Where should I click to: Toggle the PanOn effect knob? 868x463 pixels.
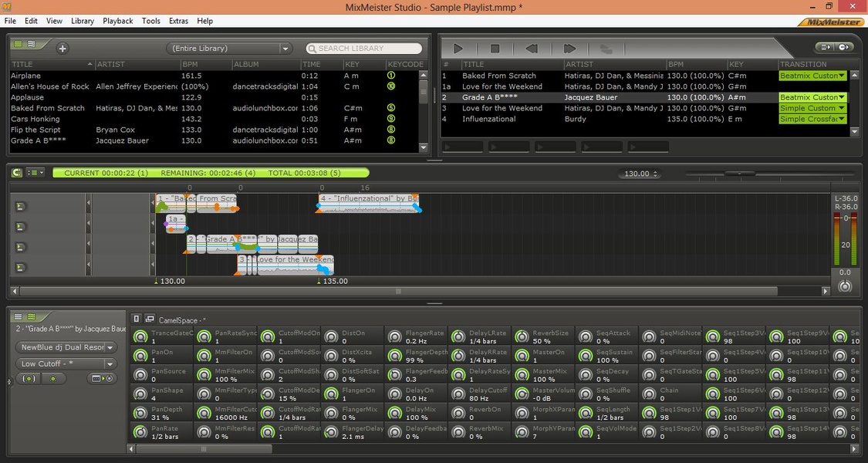pos(140,356)
